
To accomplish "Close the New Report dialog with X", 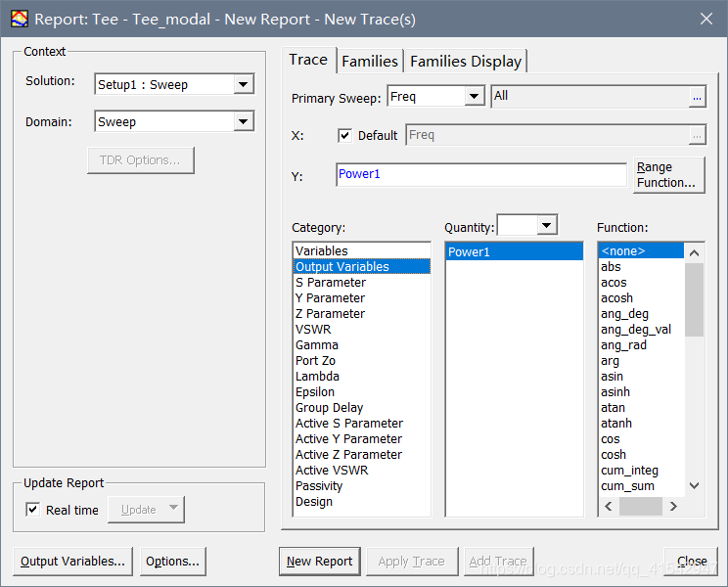I will click(x=706, y=19).
